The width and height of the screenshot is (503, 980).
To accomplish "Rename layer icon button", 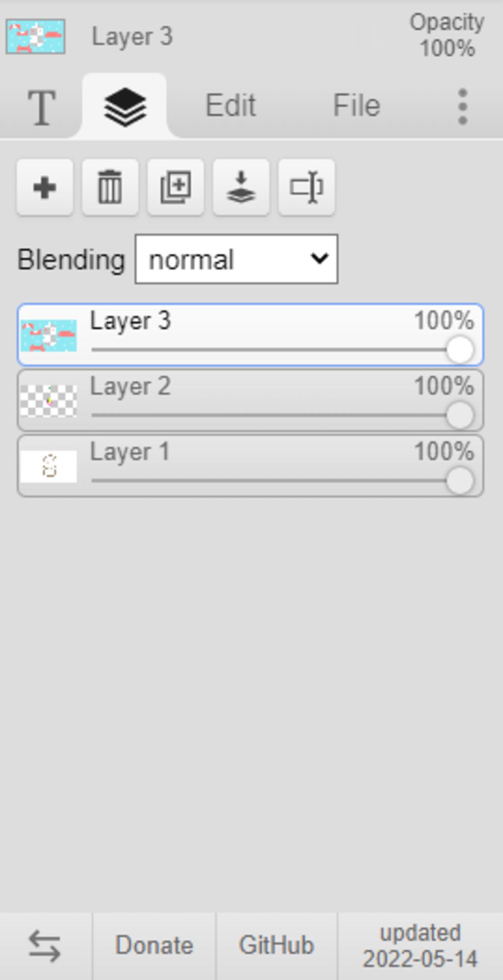I will click(x=307, y=187).
